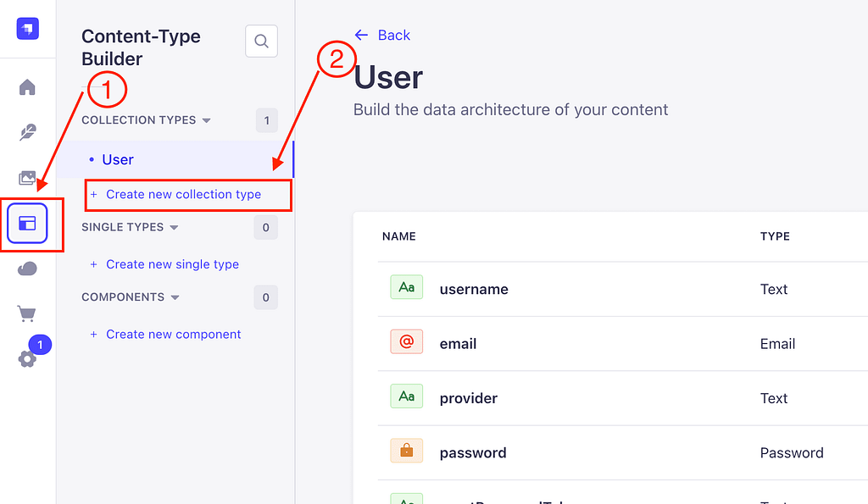The width and height of the screenshot is (868, 504).
Task: Open the Strapi logo home icon
Action: 28,29
